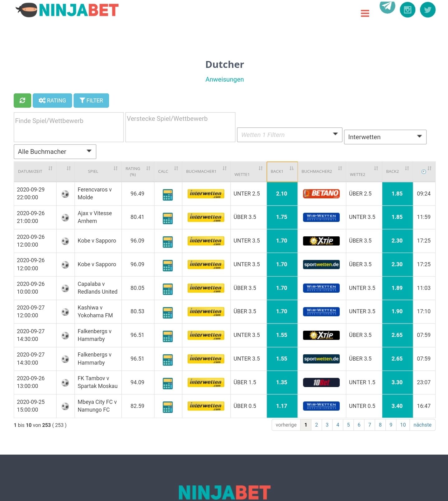Click the rating value 94.09
Screen dimensions: 448x501
[x=137, y=382]
